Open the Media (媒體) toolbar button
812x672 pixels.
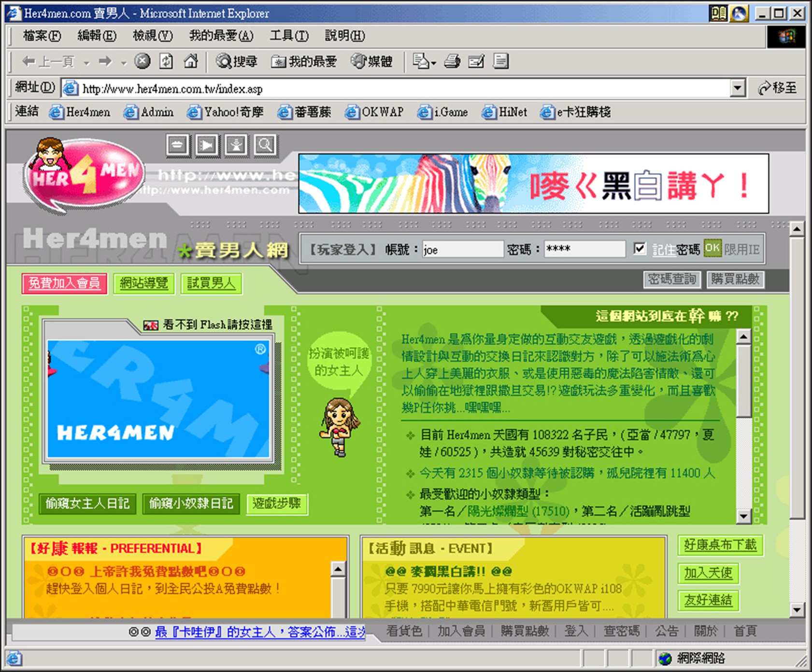pos(371,61)
